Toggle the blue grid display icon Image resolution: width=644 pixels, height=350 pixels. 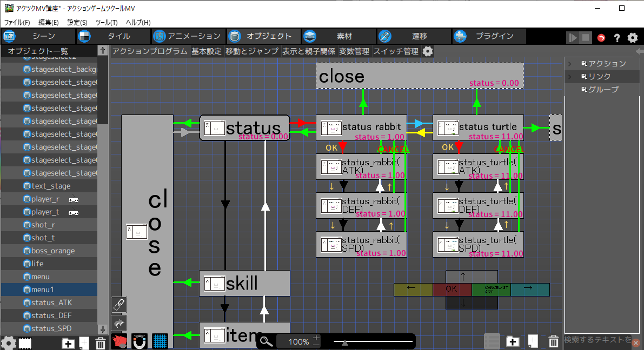[160, 341]
